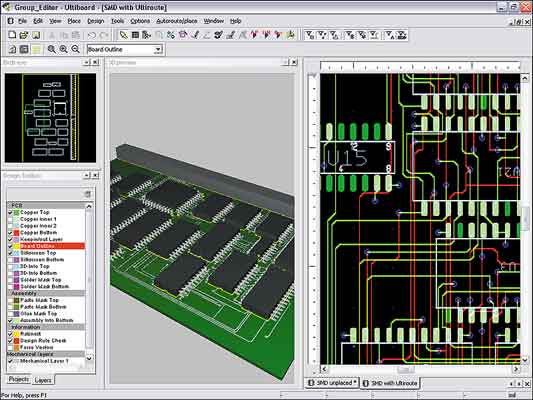Screen dimensions: 533x400
Task: Click the Save icon in toolbar
Action: click(x=36, y=35)
